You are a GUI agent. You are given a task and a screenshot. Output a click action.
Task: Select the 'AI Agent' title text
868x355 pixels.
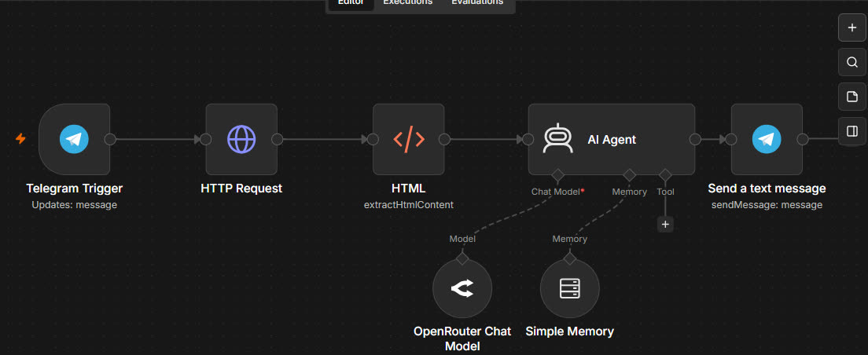point(612,140)
